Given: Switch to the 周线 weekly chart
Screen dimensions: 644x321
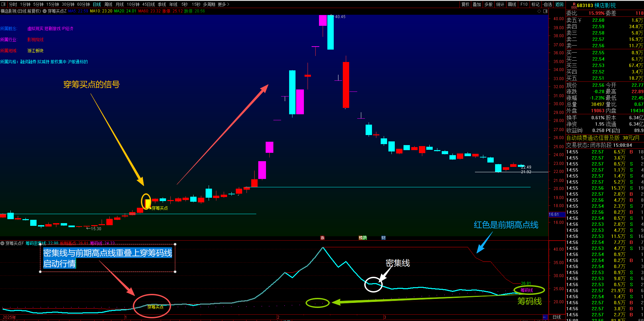Looking at the screenshot, I should (x=108, y=4).
